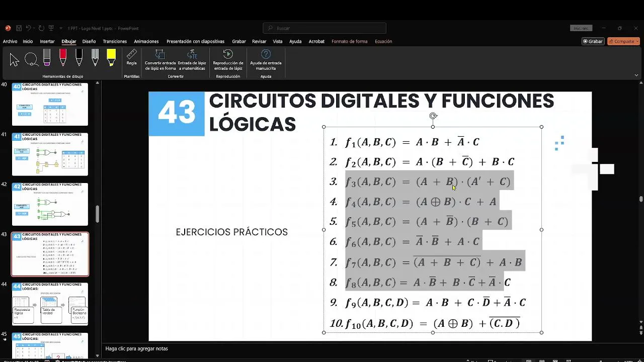Image resolution: width=644 pixels, height=362 pixels.
Task: Open the Vista tab
Action: point(278,41)
